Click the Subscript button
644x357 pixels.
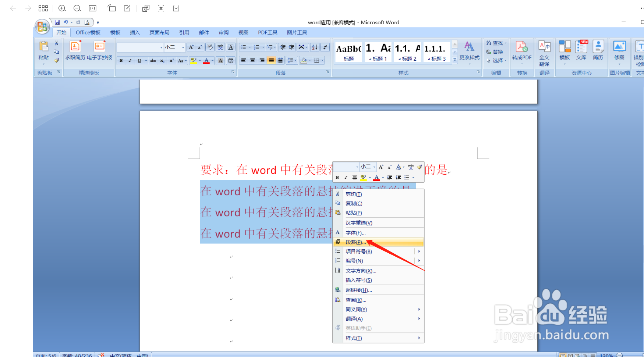tap(162, 61)
